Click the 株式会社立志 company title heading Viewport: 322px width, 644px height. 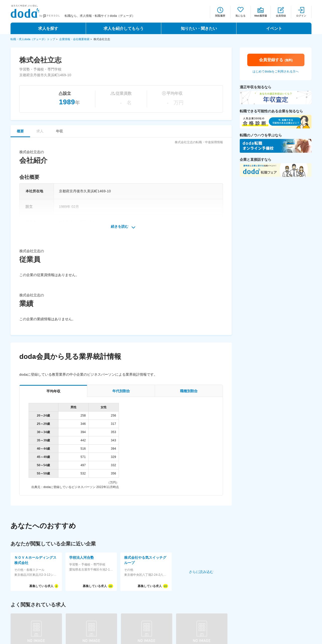click(x=40, y=60)
